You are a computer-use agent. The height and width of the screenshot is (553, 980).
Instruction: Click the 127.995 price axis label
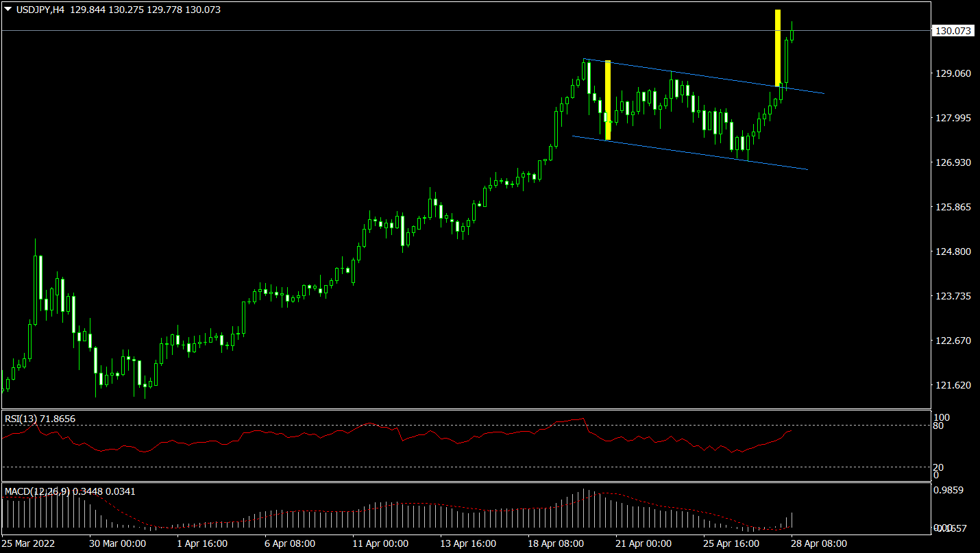point(954,118)
